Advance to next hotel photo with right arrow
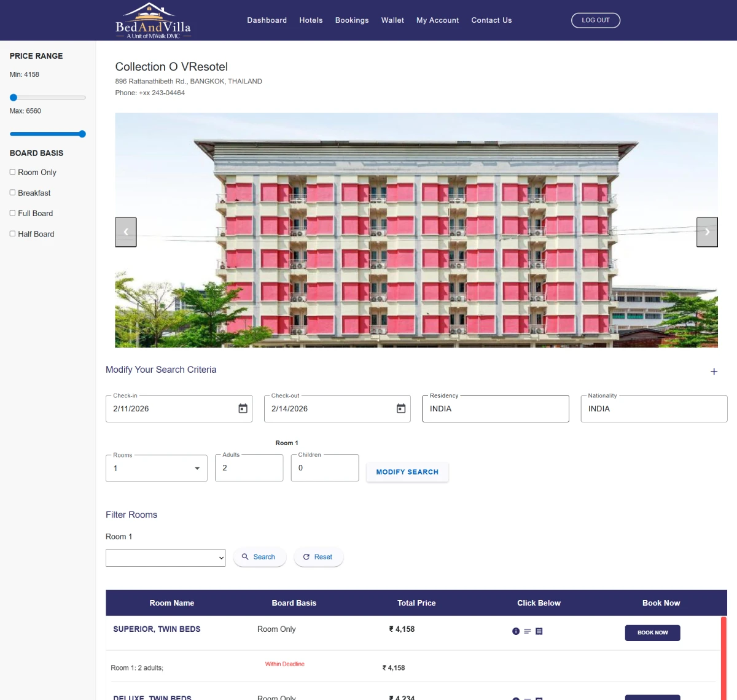The image size is (737, 700). click(707, 232)
